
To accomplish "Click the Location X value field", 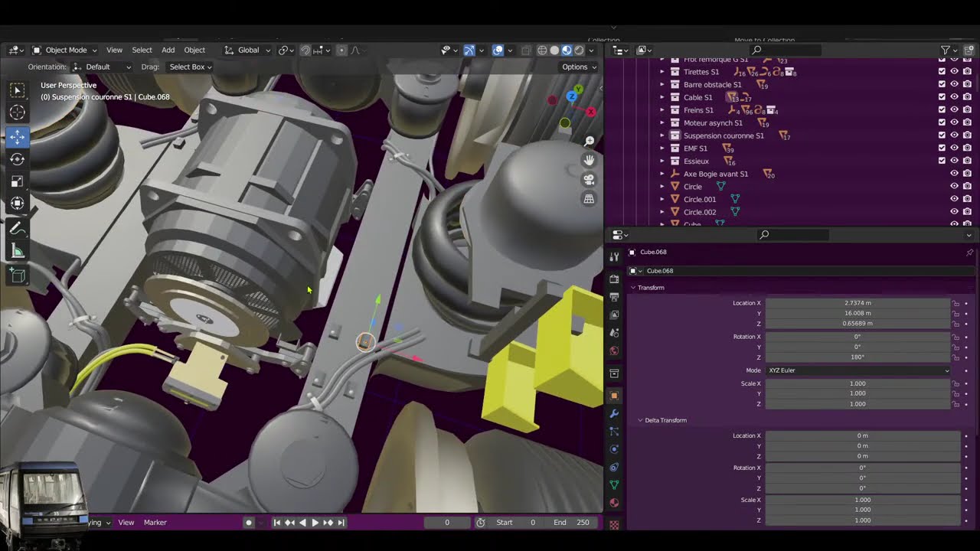I will coord(857,303).
